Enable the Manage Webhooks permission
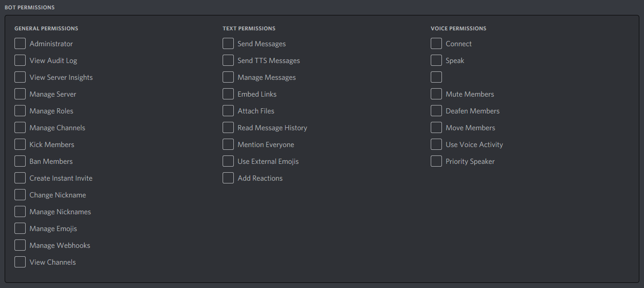 point(20,245)
